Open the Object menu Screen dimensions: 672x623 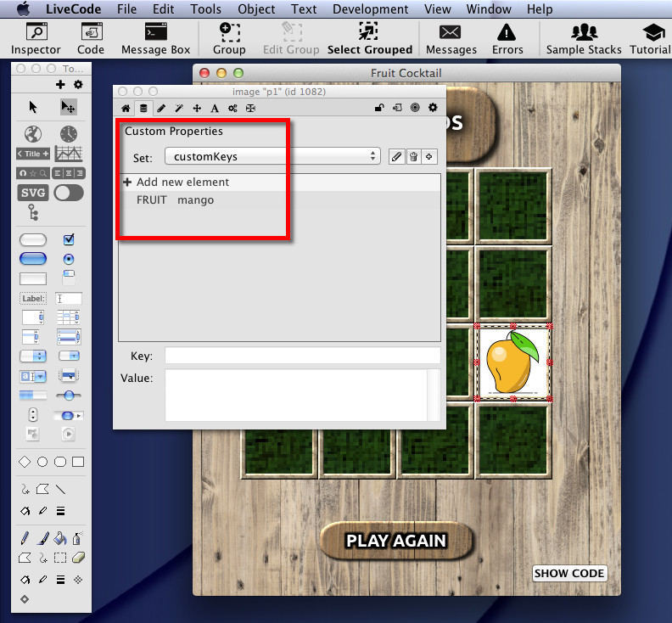point(255,9)
